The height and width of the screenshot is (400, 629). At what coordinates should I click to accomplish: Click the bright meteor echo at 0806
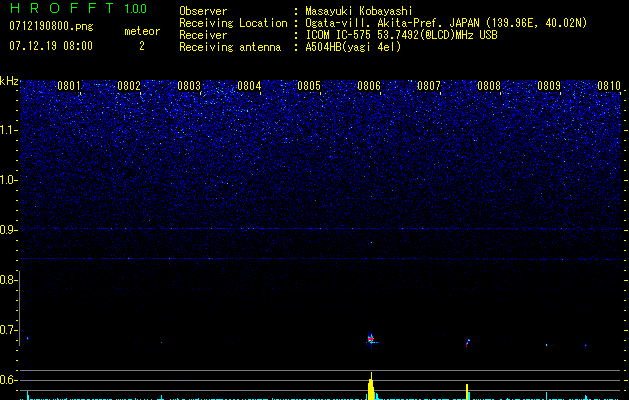click(371, 340)
